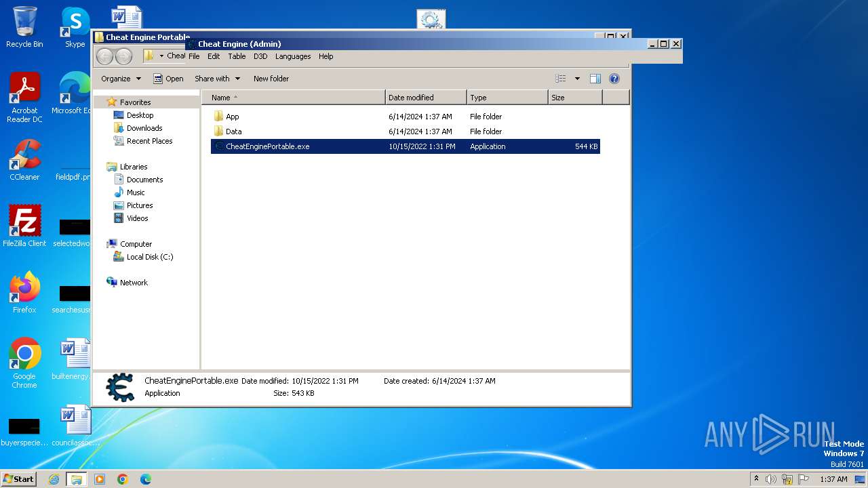Open Explorer help question mark icon
Viewport: 868px width, 488px height.
click(614, 79)
